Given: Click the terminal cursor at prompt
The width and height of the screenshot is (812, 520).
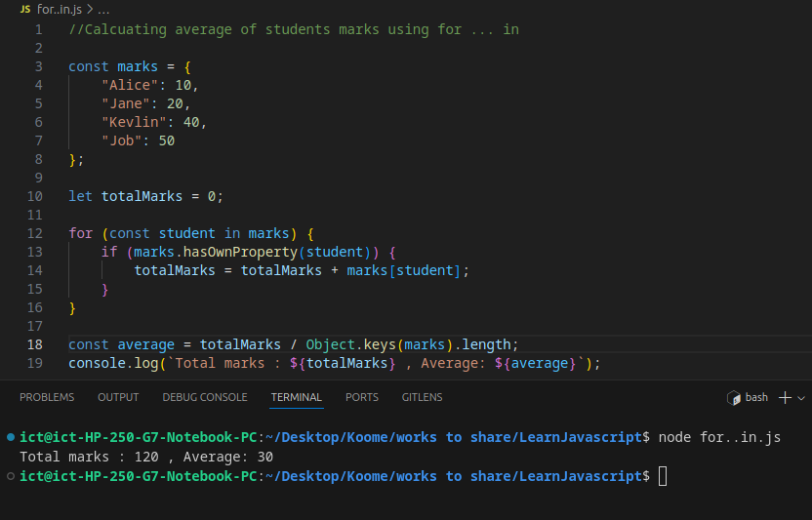Looking at the screenshot, I should [663, 476].
